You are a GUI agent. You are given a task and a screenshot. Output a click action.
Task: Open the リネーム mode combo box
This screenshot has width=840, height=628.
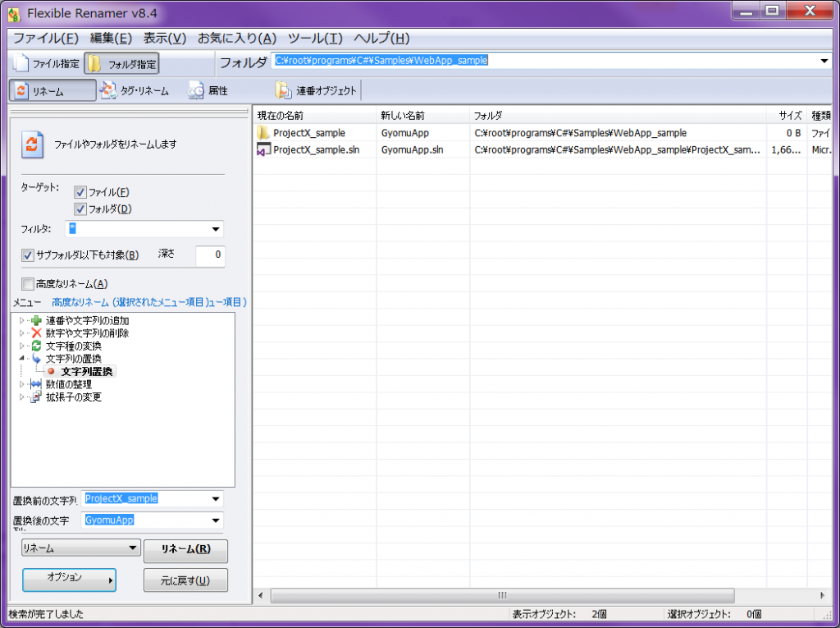[81, 548]
